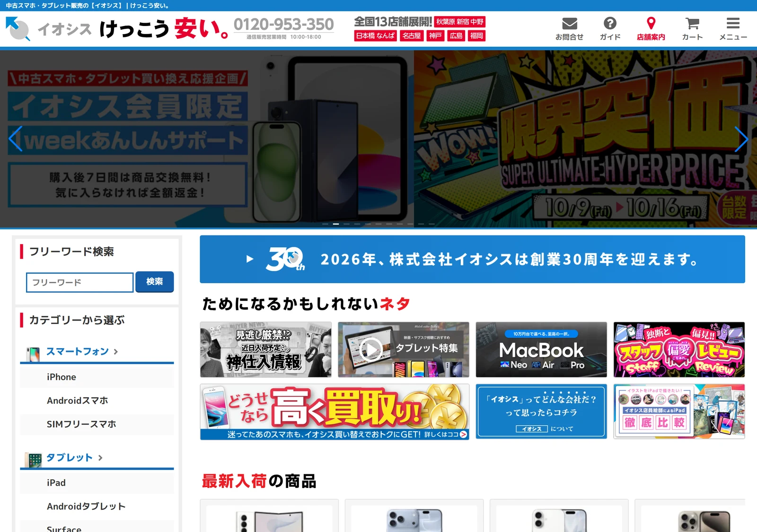Go to next banner slide arrow
Viewport: 757px width, 532px height.
point(741,139)
